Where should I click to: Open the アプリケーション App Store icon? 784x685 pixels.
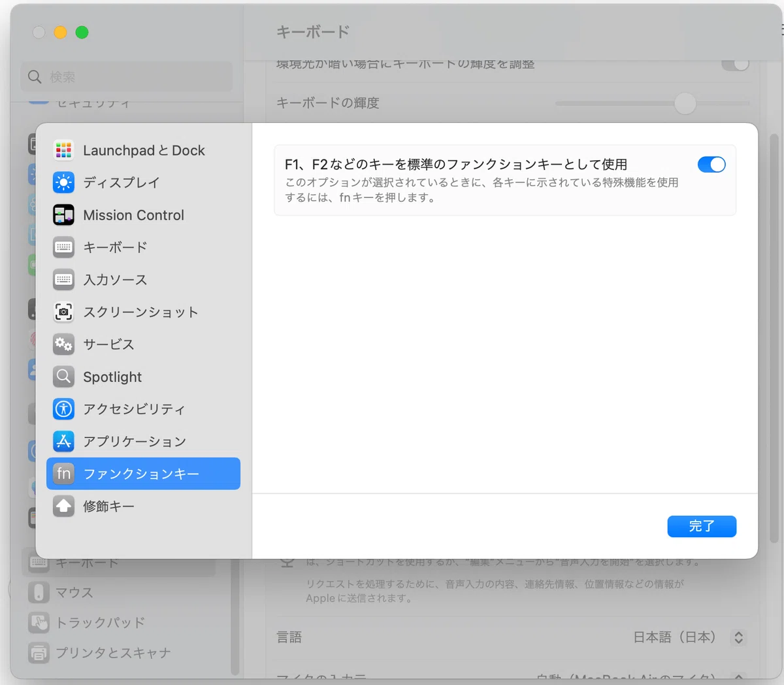pos(63,441)
